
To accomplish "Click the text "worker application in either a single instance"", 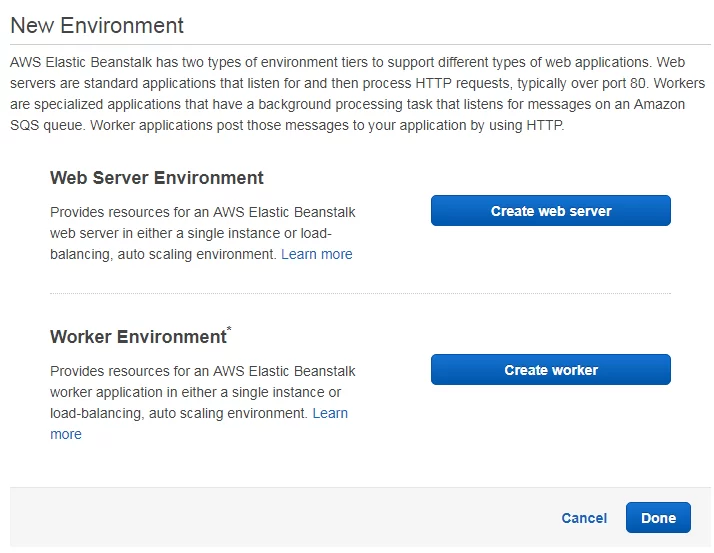I will click(195, 392).
